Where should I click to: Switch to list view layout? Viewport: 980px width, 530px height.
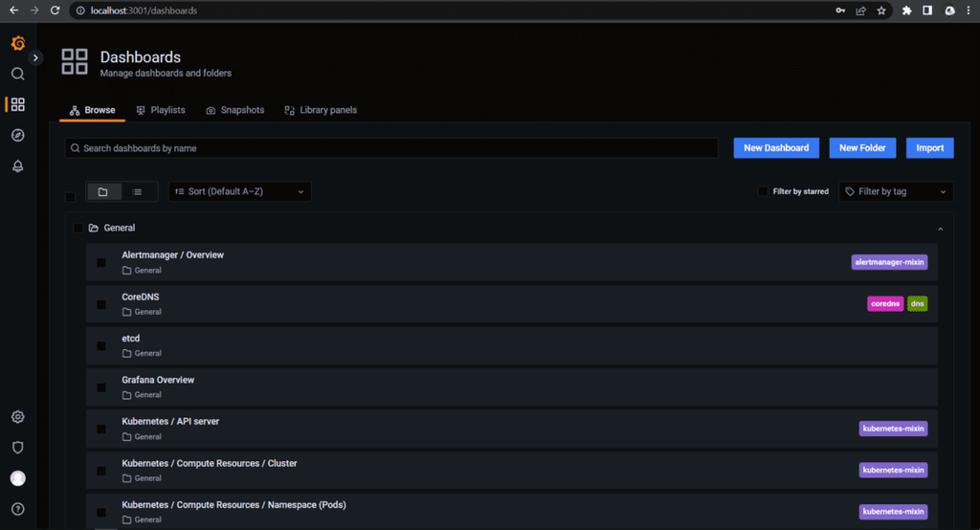[137, 192]
